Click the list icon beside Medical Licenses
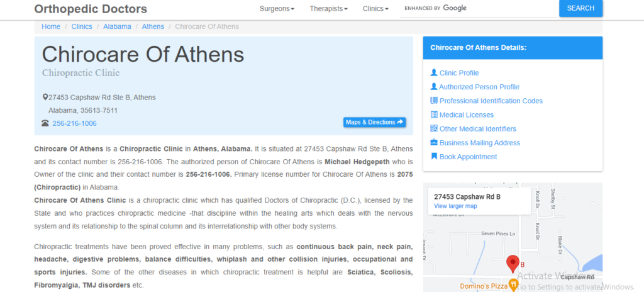This screenshot has width=644, height=292. pyautogui.click(x=433, y=115)
